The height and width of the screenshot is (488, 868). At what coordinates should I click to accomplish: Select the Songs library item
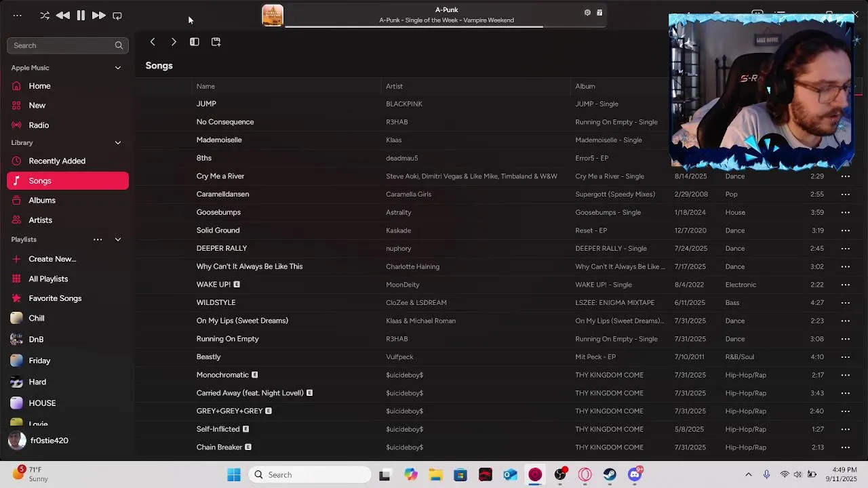[67, 181]
